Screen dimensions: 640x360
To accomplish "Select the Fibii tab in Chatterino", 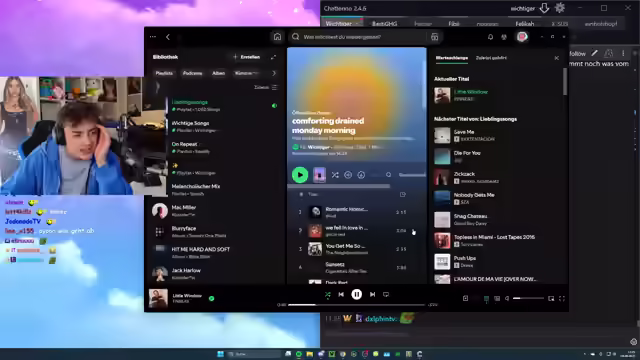I will [x=454, y=24].
